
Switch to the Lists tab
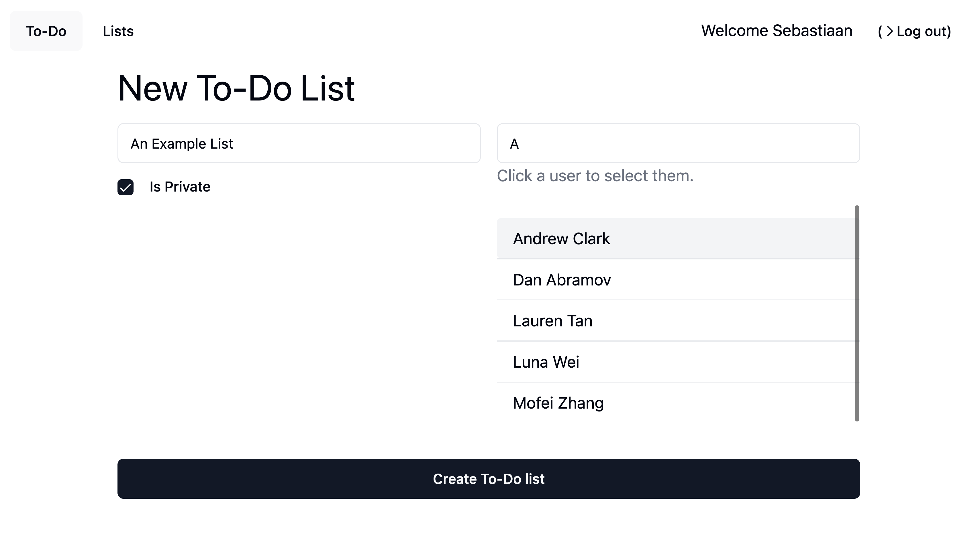click(118, 31)
